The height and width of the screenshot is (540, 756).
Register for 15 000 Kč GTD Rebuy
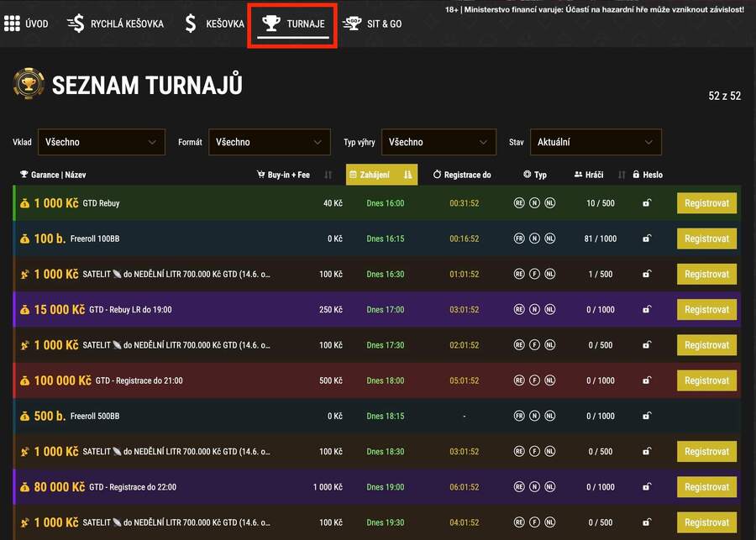pos(706,310)
